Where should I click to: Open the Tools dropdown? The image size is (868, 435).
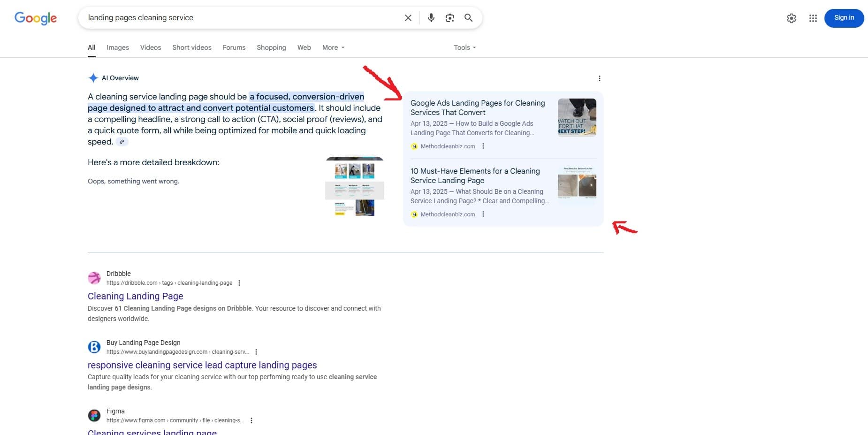[464, 47]
